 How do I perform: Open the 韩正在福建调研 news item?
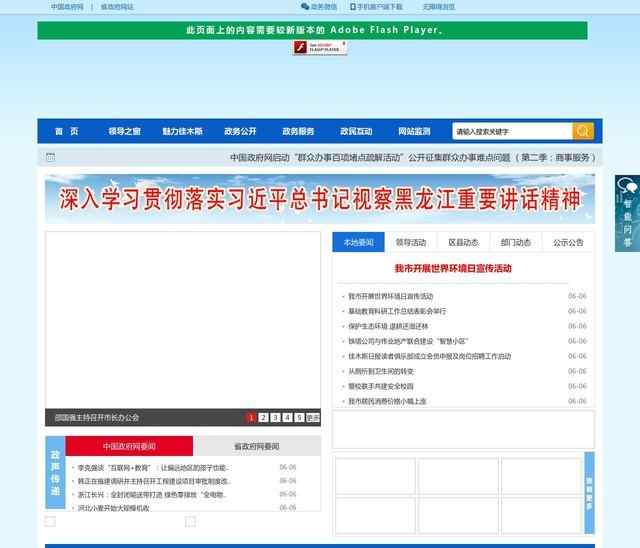tap(154, 481)
